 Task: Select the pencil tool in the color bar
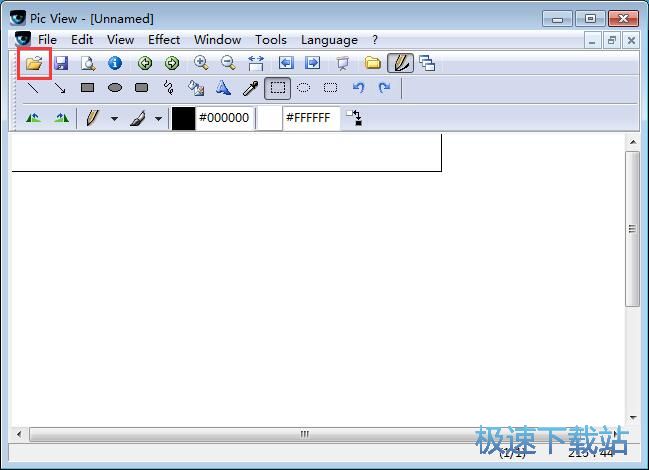pos(92,118)
